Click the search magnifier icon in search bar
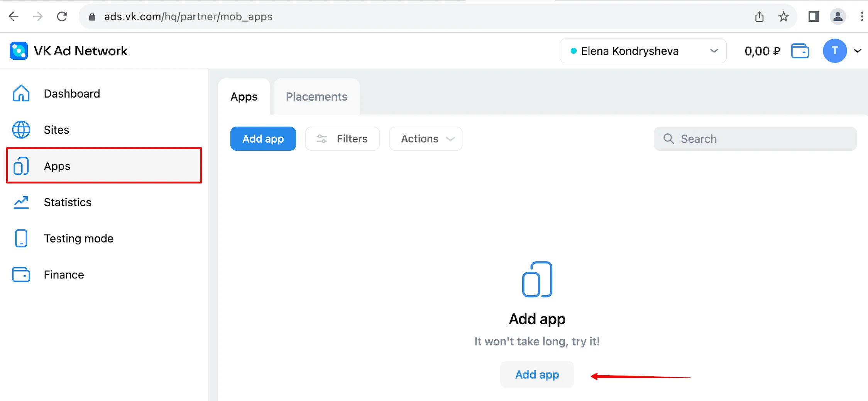The width and height of the screenshot is (868, 401). click(x=668, y=138)
